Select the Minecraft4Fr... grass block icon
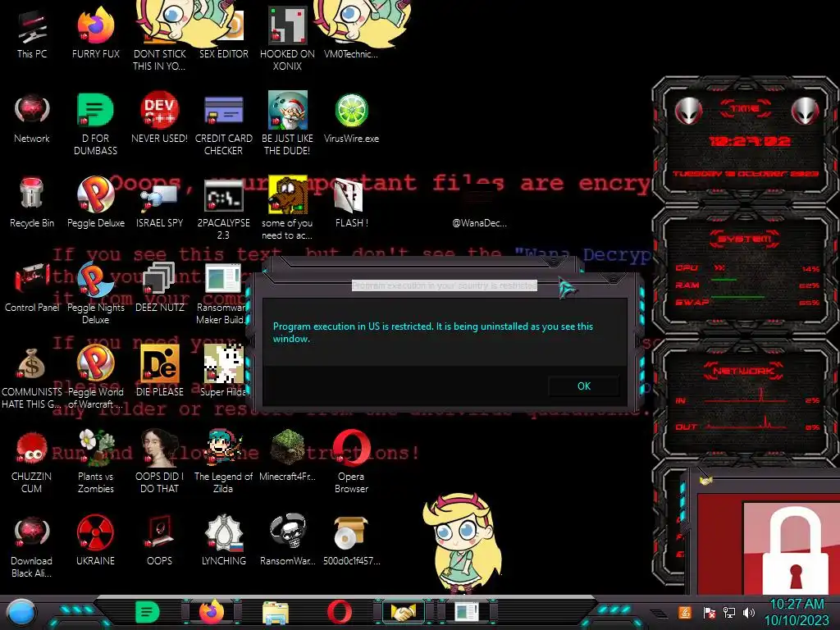The width and height of the screenshot is (840, 630). [x=287, y=457]
